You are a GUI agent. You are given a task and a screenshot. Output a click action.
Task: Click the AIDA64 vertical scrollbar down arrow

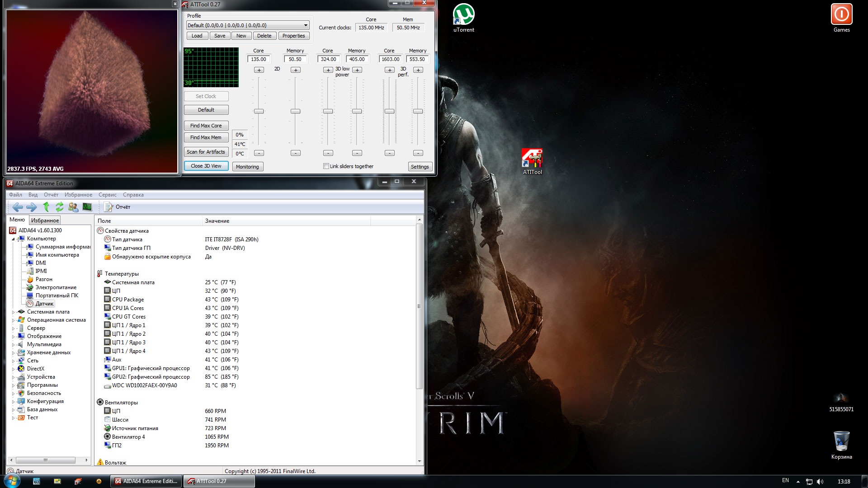click(419, 461)
